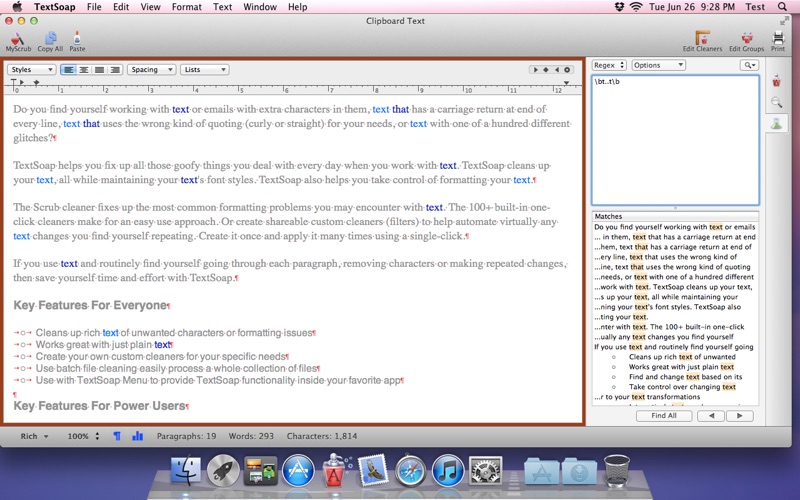Open the TextSoap Dock icon
Viewport: 800px width, 500px height.
pyautogui.click(x=336, y=469)
